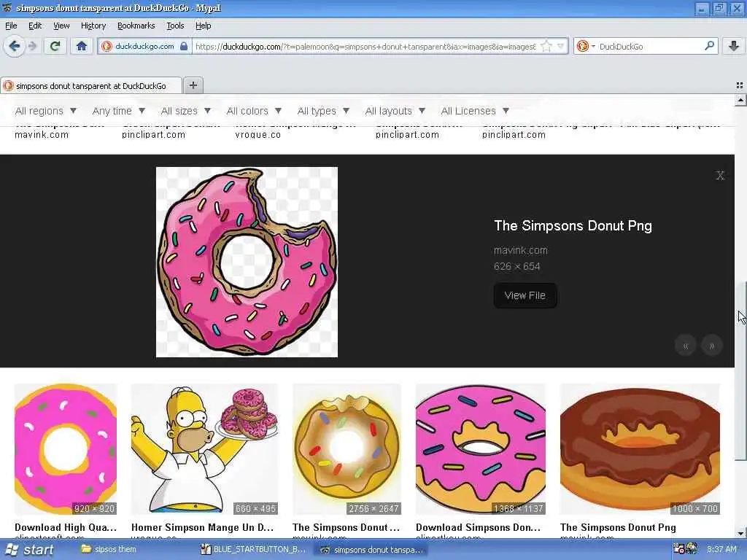Image resolution: width=747 pixels, height=560 pixels.
Task: Click in the URL address field
Action: click(365, 46)
